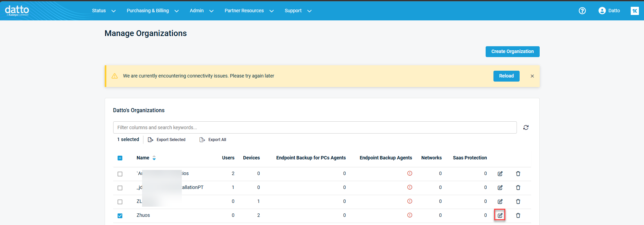Click the trash icon in the third row
Viewport: 644px width, 225px height.
(518, 202)
